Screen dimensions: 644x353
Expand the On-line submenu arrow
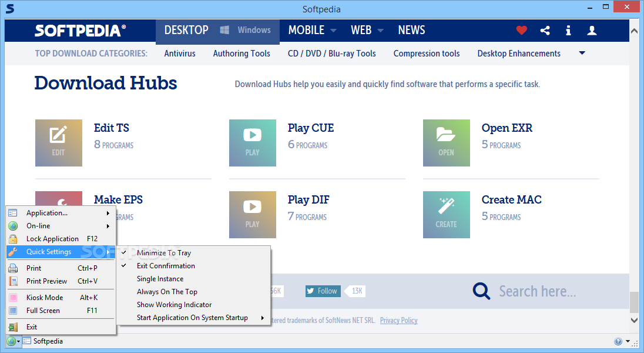click(x=108, y=226)
